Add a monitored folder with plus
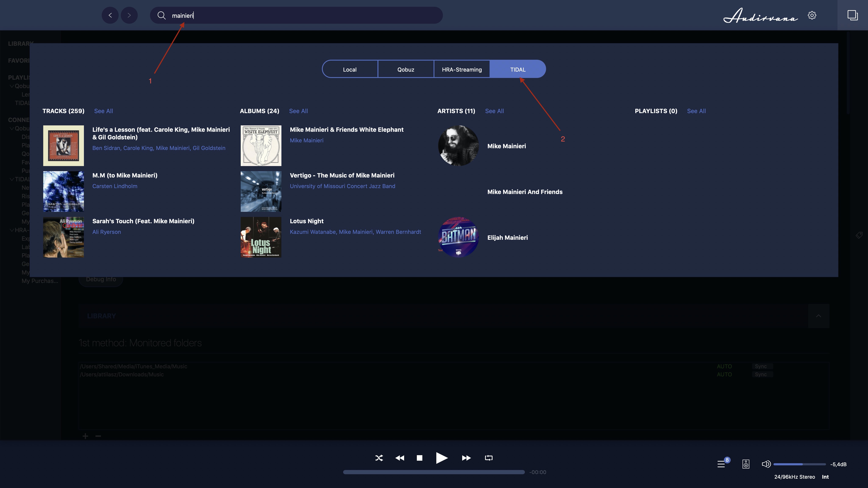The height and width of the screenshot is (488, 868). click(x=85, y=437)
